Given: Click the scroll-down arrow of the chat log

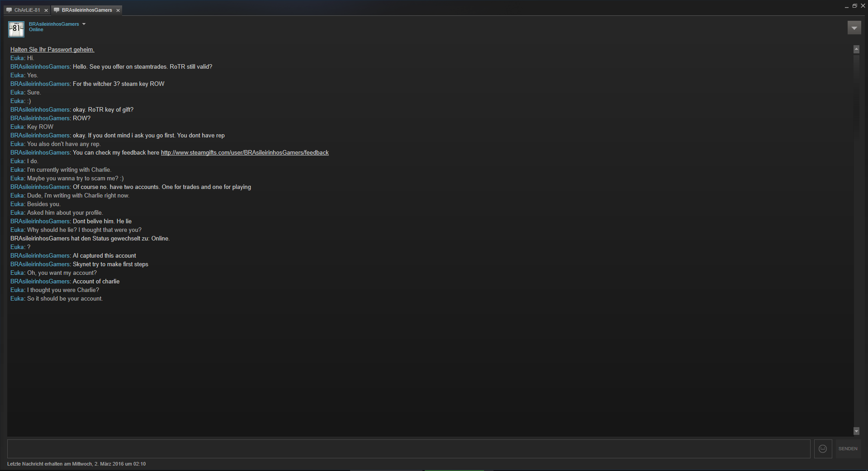Looking at the screenshot, I should 856,431.
